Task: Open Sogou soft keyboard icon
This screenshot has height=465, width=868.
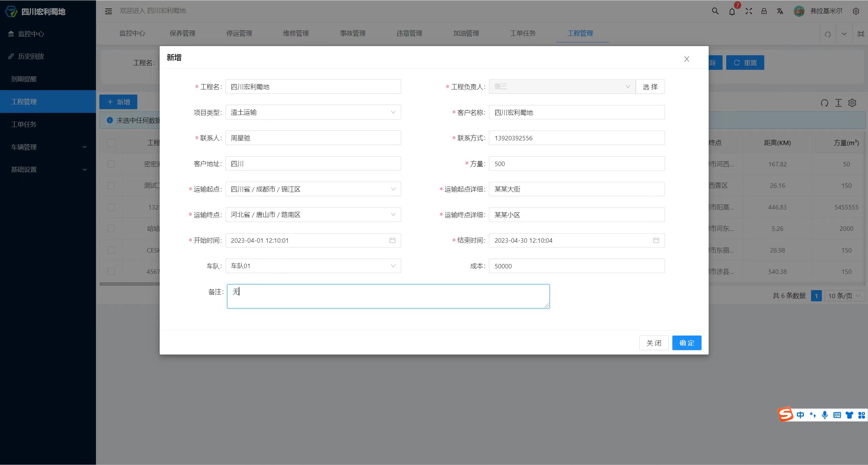Action: pos(837,415)
